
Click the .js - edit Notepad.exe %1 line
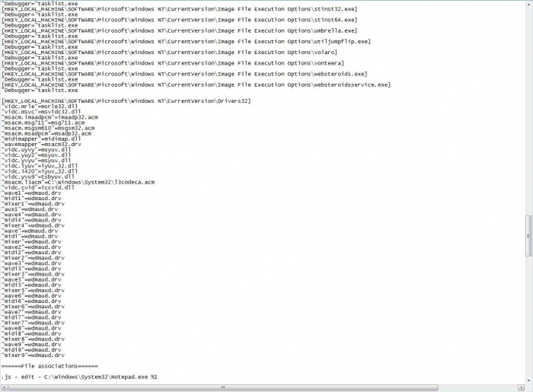click(79, 377)
